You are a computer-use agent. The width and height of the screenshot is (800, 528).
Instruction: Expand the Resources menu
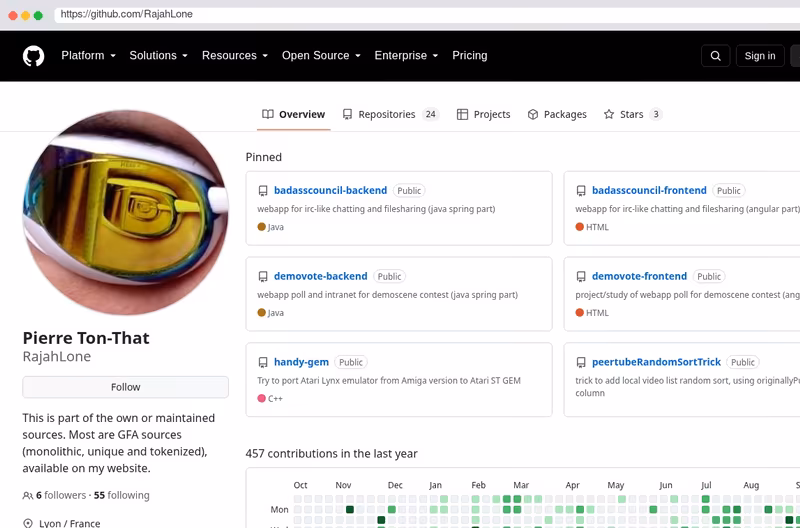click(x=235, y=56)
